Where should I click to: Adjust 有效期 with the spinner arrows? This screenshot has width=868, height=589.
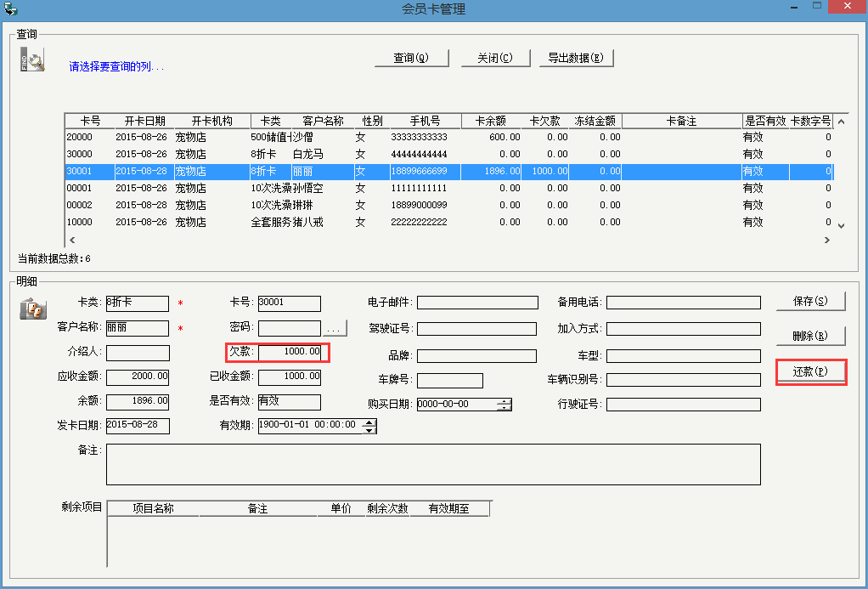tap(369, 426)
